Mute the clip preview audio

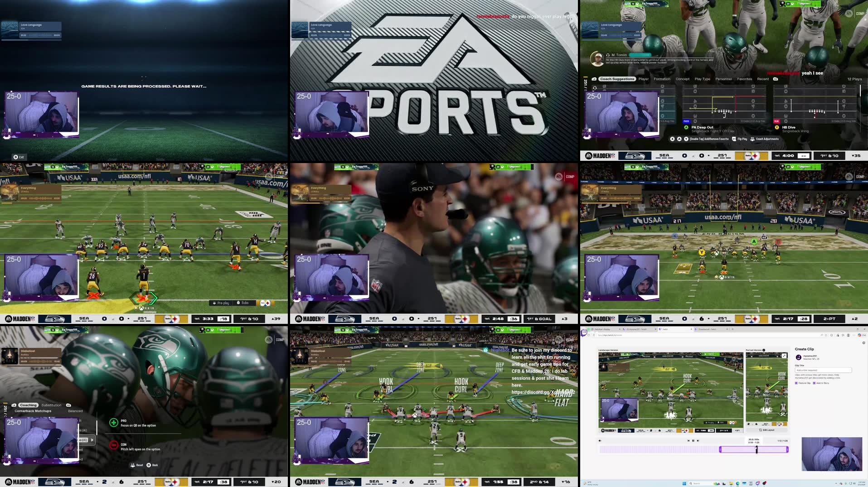[600, 441]
